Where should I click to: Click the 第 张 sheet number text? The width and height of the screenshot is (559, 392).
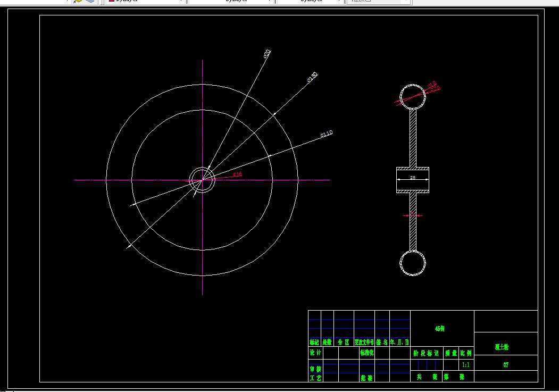point(454,377)
